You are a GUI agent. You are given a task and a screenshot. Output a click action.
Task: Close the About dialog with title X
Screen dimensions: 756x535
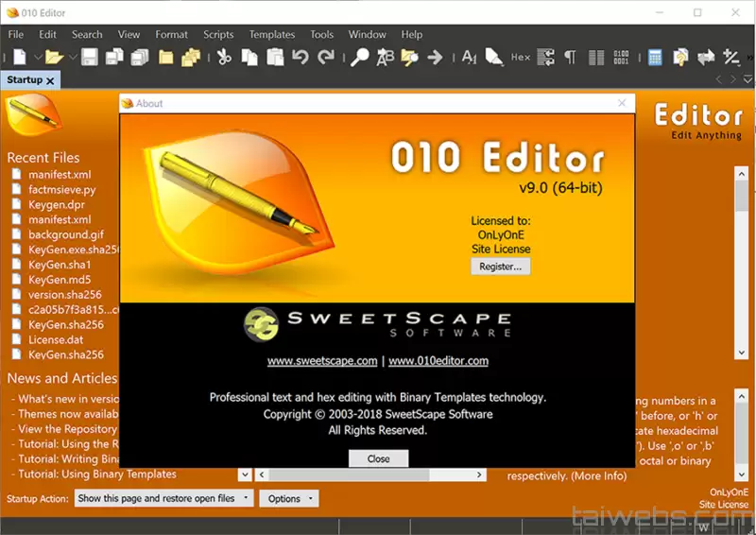point(622,103)
